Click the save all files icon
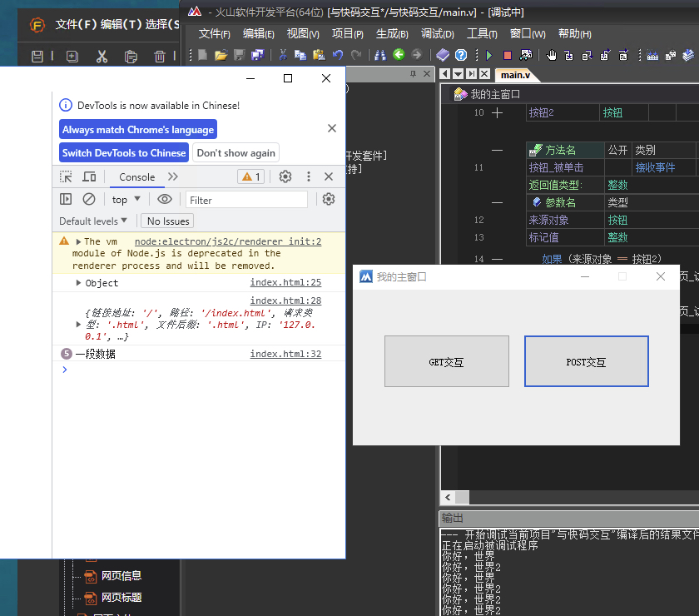Image resolution: width=699 pixels, height=616 pixels. [x=258, y=55]
